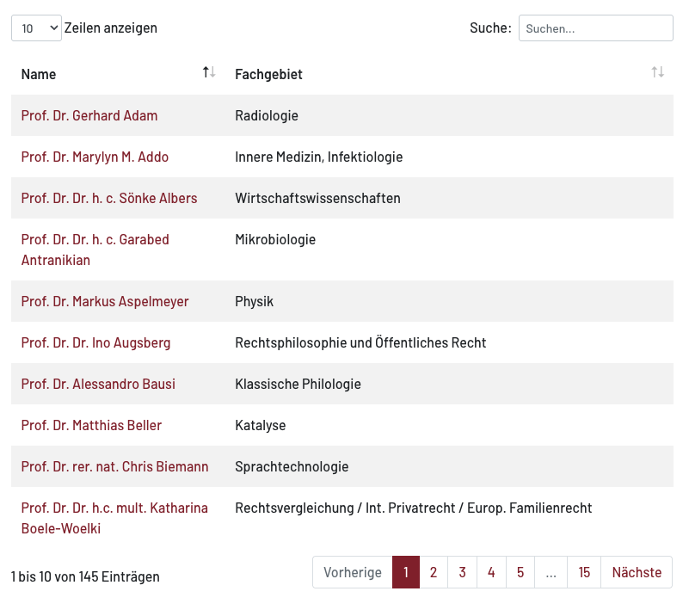Open Prof. Dr. Marylyn M. Addo link
The image size is (689, 616).
pyautogui.click(x=95, y=157)
